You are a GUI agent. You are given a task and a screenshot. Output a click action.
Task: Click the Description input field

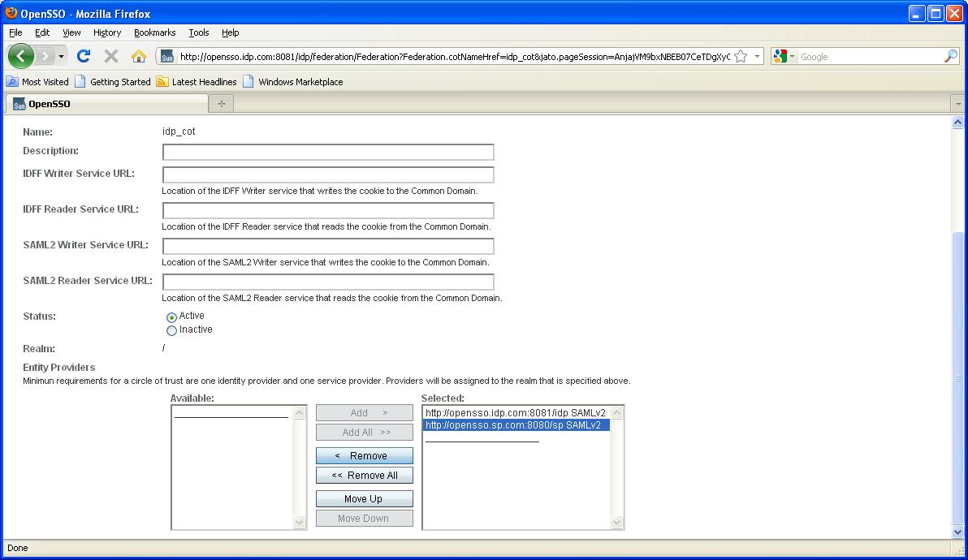[x=328, y=152]
